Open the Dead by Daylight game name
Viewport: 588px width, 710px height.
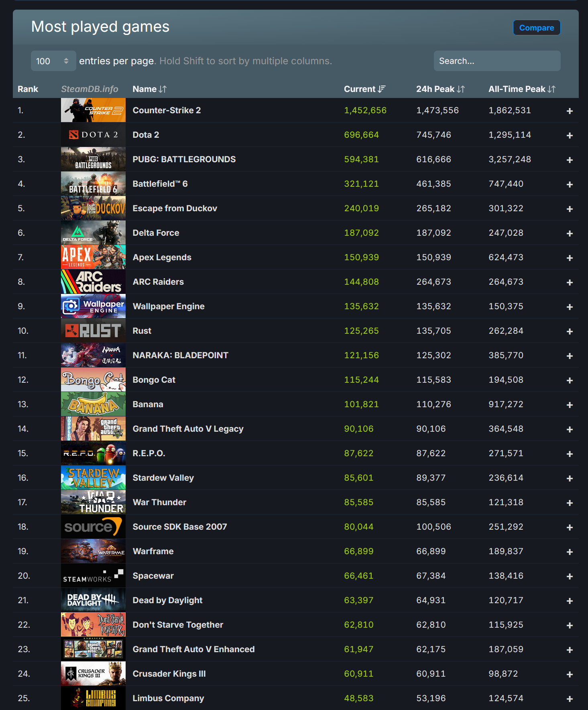coord(167,600)
